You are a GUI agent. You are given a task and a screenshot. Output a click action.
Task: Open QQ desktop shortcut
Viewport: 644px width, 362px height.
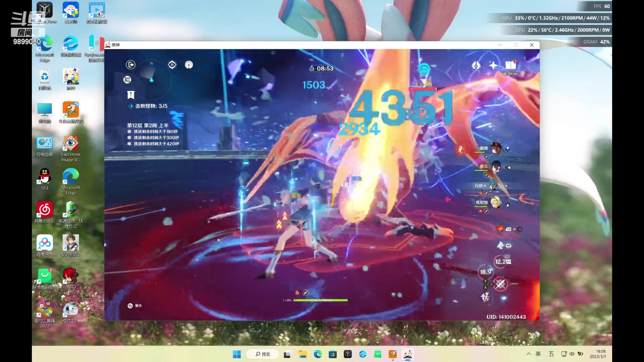tap(45, 179)
